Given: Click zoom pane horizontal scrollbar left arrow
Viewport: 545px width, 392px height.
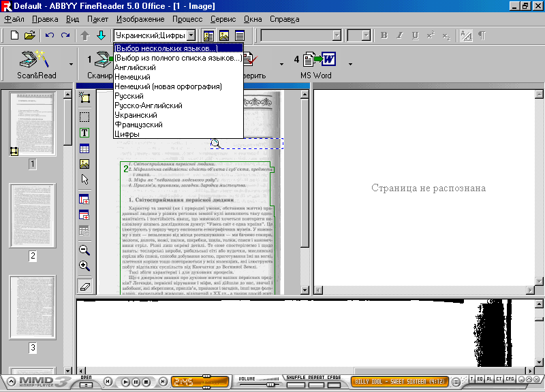Looking at the screenshot, I should [80, 371].
